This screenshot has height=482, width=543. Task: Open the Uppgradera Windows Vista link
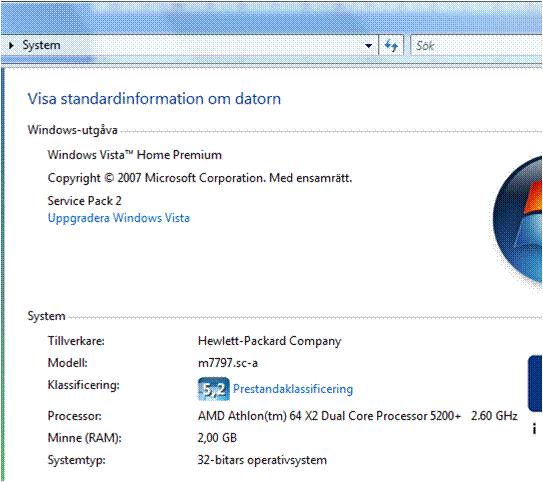pyautogui.click(x=119, y=218)
